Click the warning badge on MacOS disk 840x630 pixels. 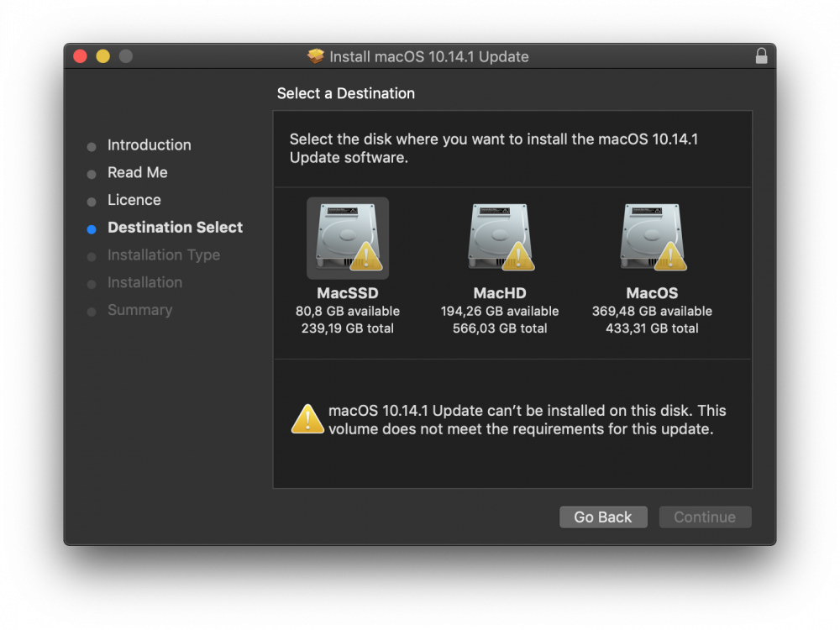click(670, 256)
